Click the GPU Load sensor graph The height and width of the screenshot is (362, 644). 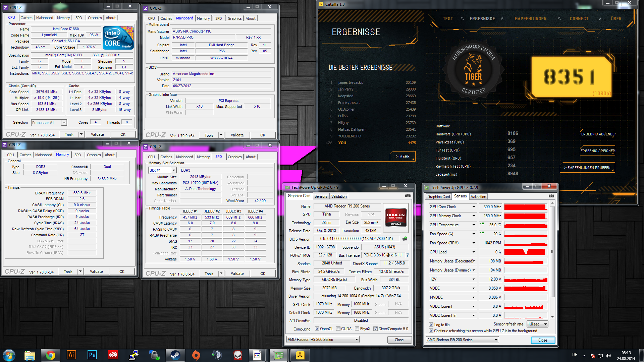pyautogui.click(x=526, y=252)
